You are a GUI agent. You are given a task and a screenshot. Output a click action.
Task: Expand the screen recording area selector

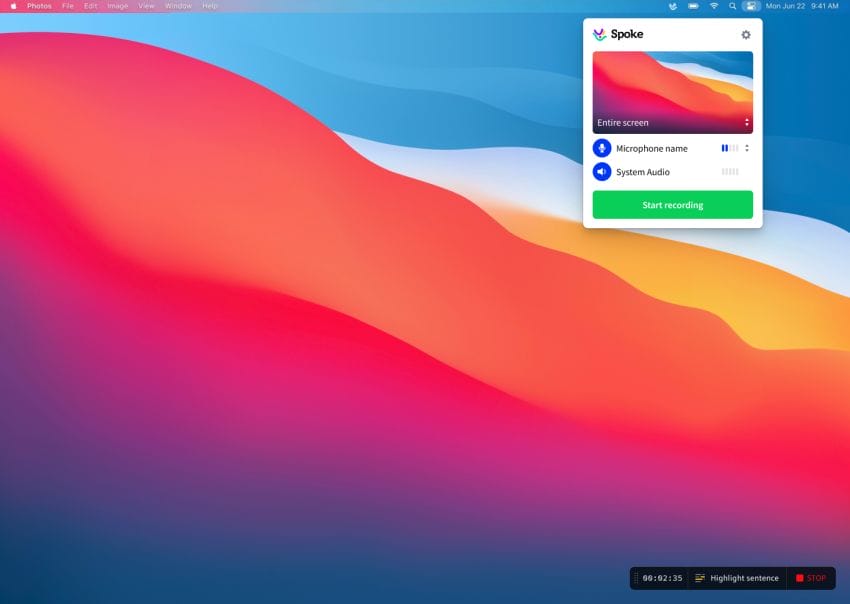pos(746,122)
